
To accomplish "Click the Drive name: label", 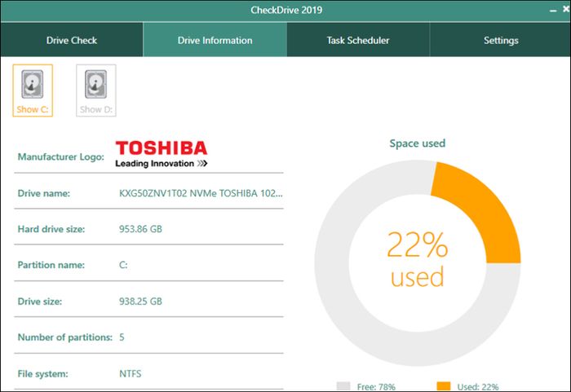I will coord(44,193).
